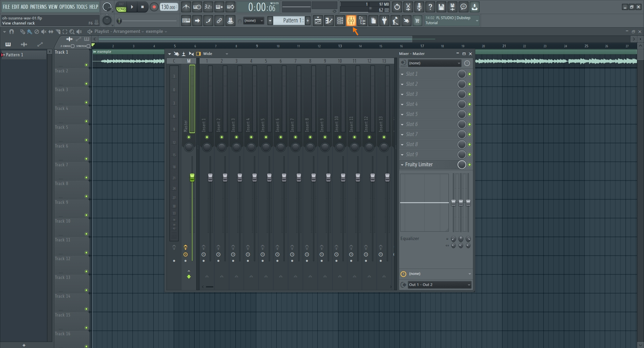Open the Browser view toolbar icon

[x=362, y=21]
